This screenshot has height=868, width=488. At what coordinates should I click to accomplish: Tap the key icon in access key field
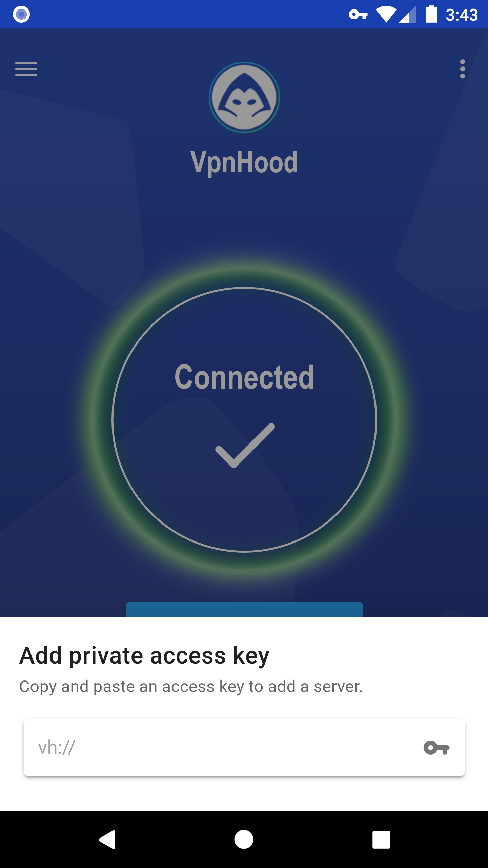[x=436, y=748]
